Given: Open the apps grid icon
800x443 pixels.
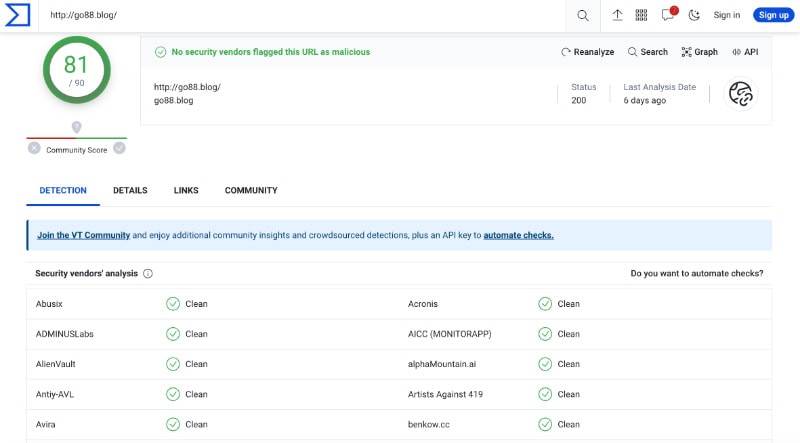Looking at the screenshot, I should pos(641,15).
